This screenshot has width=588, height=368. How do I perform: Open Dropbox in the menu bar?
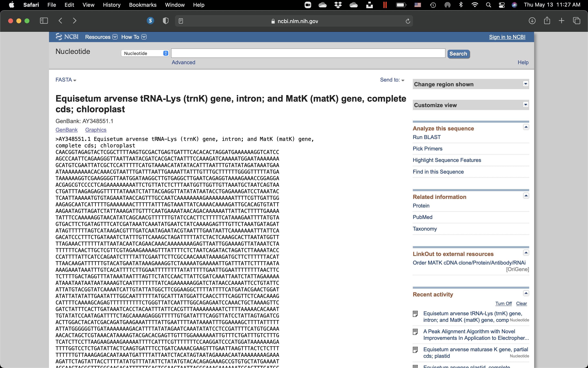pyautogui.click(x=338, y=5)
